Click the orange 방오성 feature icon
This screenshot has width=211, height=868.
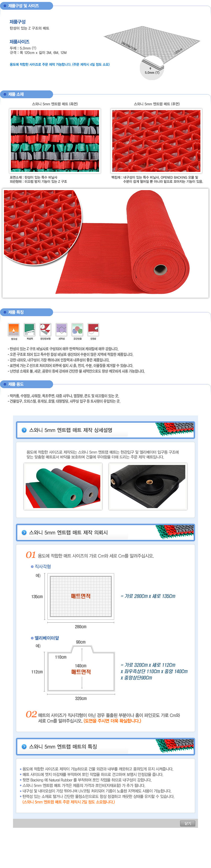tap(14, 329)
